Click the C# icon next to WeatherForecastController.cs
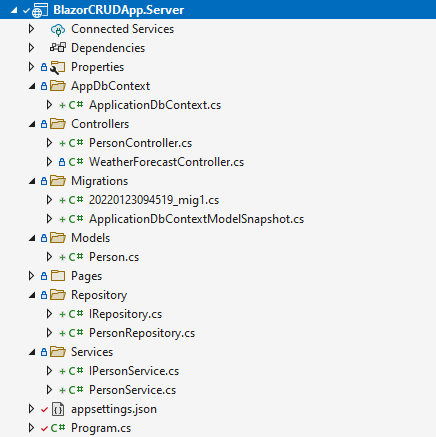The height and width of the screenshot is (437, 436). 76,162
